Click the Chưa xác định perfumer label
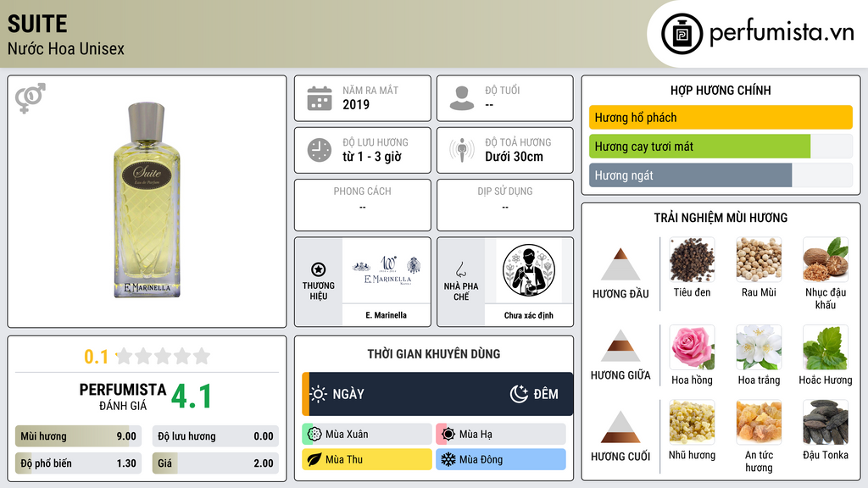 [529, 315]
